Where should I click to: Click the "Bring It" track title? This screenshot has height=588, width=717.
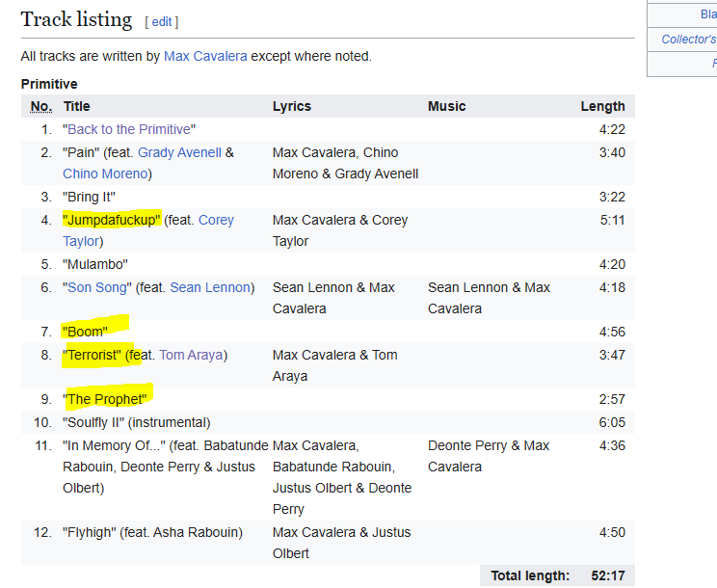(90, 197)
